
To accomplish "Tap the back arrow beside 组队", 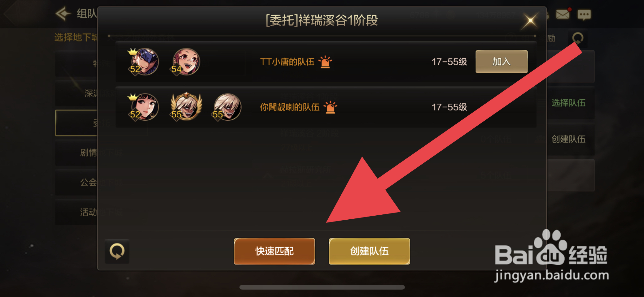I will pos(63,14).
